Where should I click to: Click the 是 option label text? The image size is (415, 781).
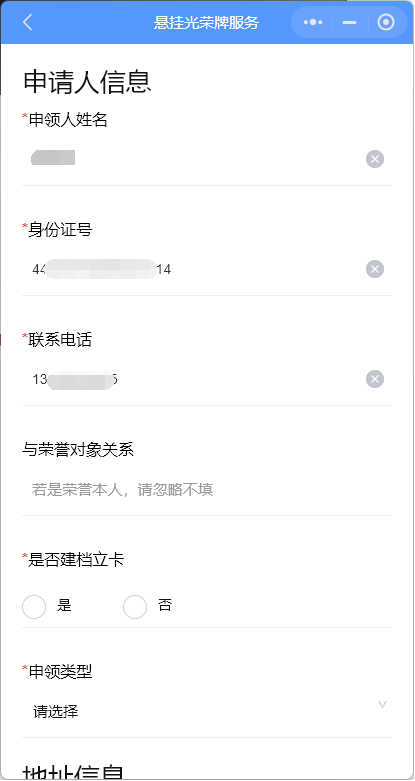pos(64,606)
